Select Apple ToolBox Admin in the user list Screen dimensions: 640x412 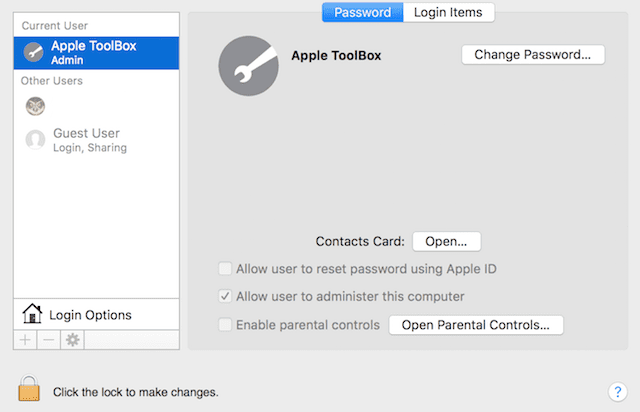(96, 53)
